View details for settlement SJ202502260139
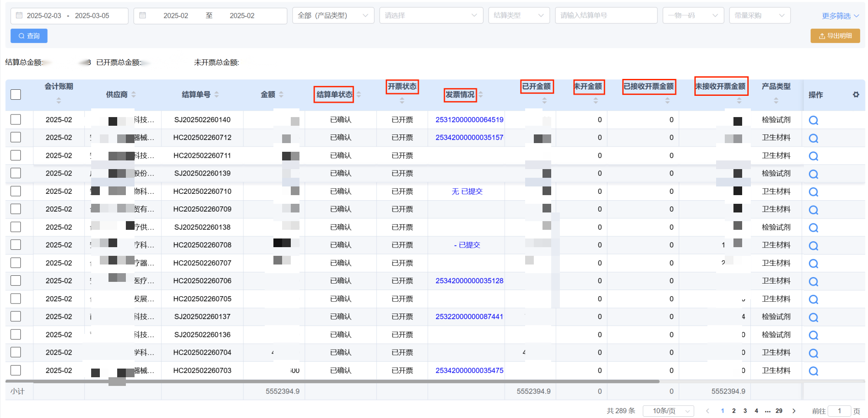Screen dimensions: 868x418 click(x=813, y=174)
